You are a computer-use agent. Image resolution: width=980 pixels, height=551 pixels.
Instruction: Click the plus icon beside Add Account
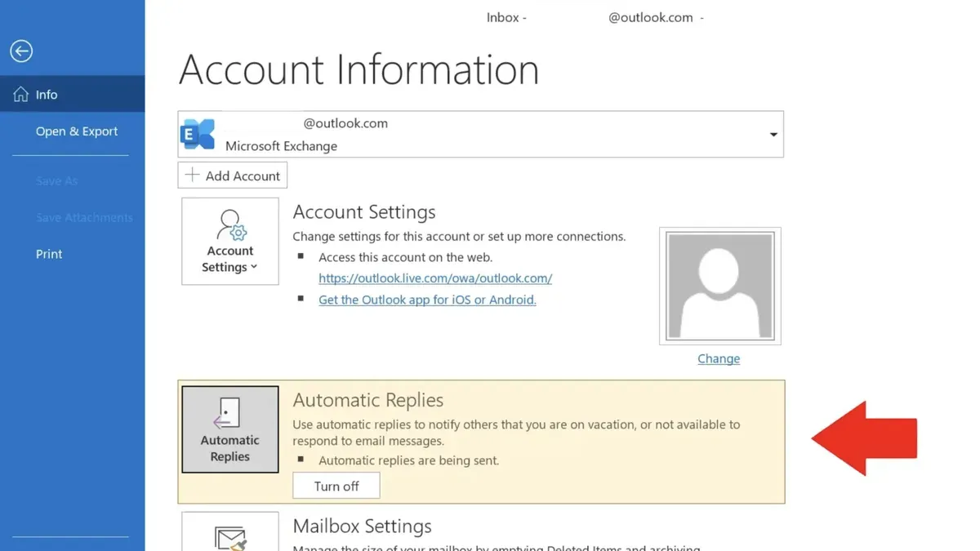click(x=192, y=176)
